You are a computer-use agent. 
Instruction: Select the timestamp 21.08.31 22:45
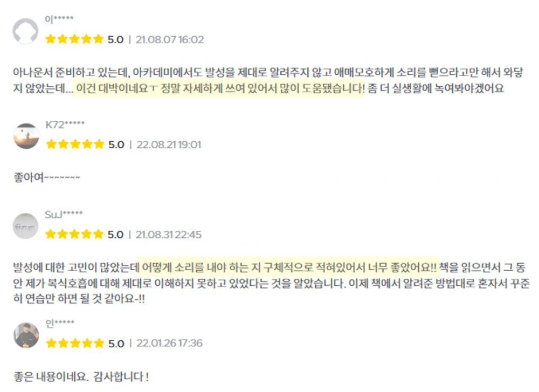(x=169, y=235)
